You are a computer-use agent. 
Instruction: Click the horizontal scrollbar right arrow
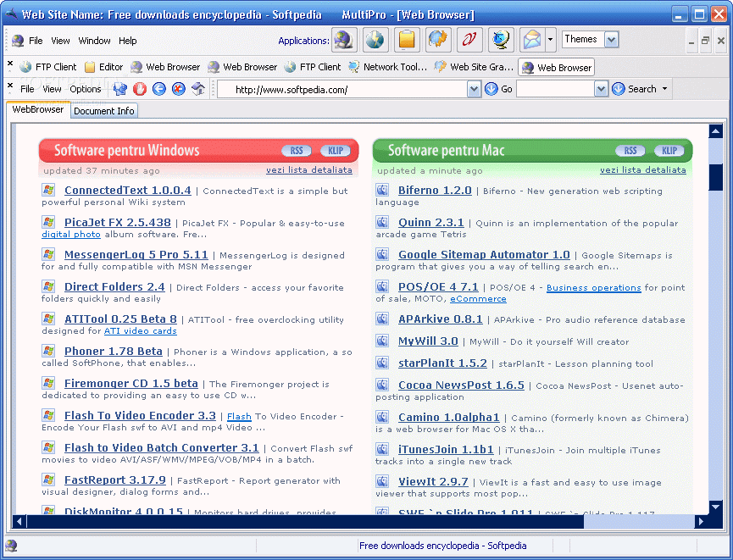700,522
